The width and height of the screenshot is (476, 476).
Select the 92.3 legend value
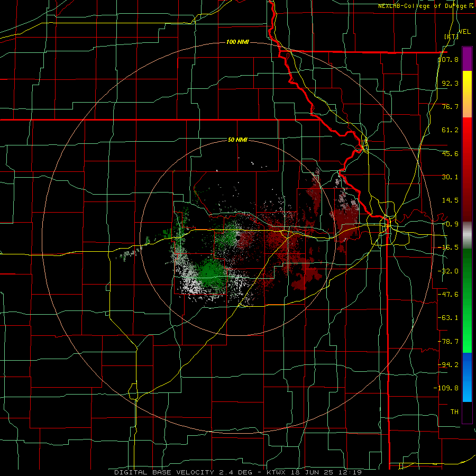(x=450, y=83)
